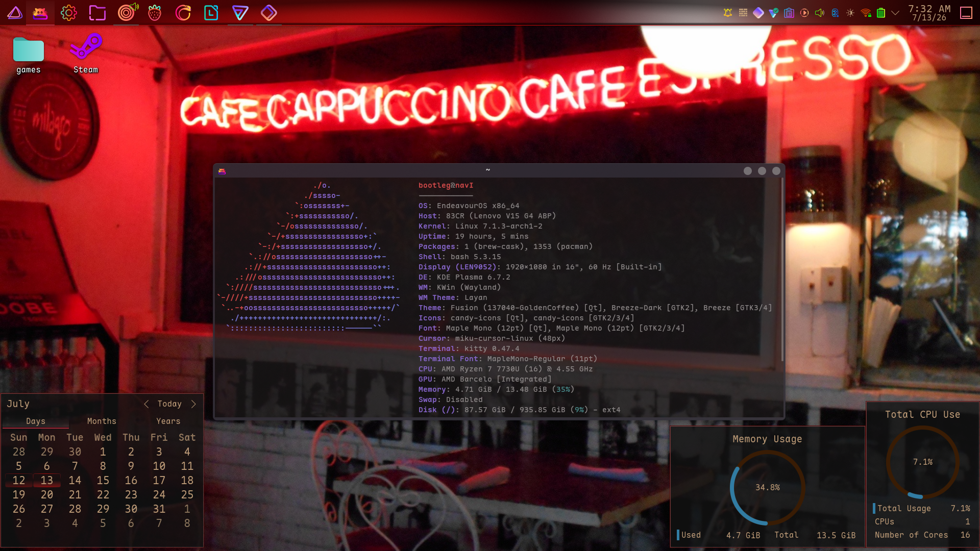Launch the file manager folder icon in the panel
Viewport: 980px width, 551px height.
97,13
